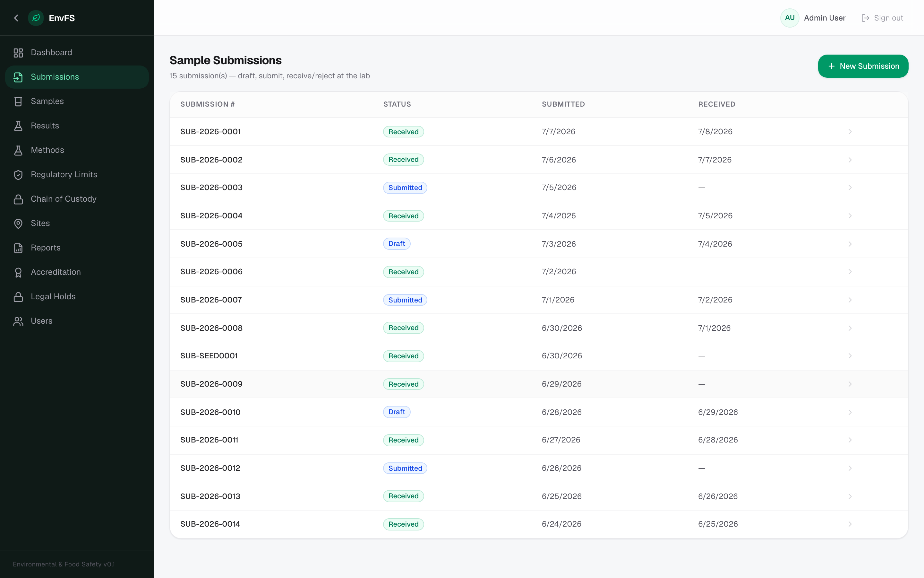Click the Sample Submissions page heading

coord(225,60)
